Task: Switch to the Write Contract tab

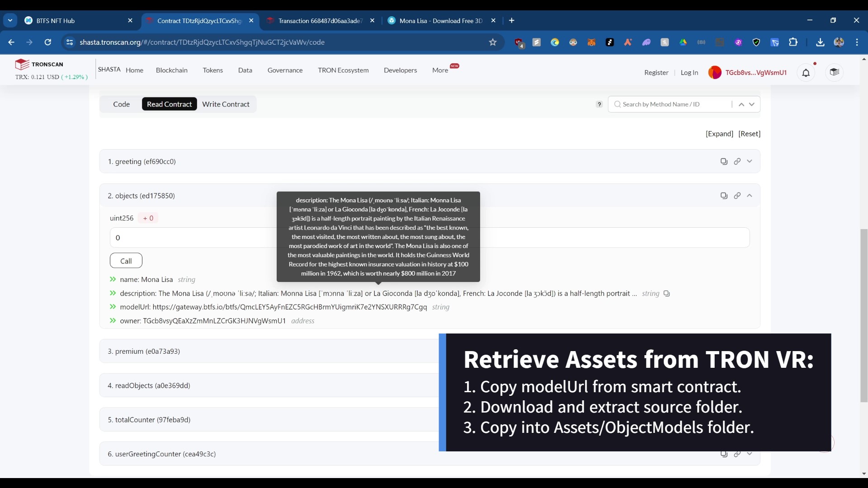Action: click(x=226, y=104)
